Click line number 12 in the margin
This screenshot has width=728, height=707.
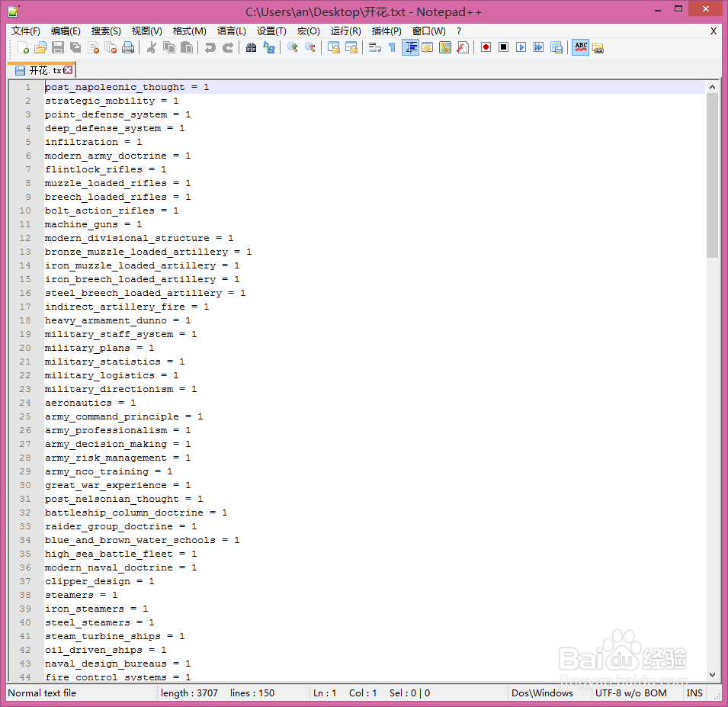25,238
